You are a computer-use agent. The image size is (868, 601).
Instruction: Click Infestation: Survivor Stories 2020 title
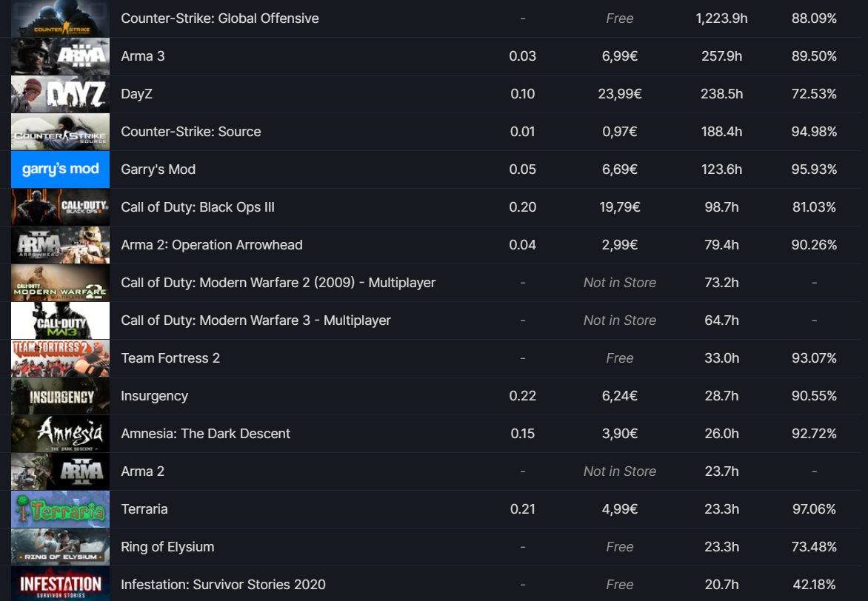click(224, 585)
